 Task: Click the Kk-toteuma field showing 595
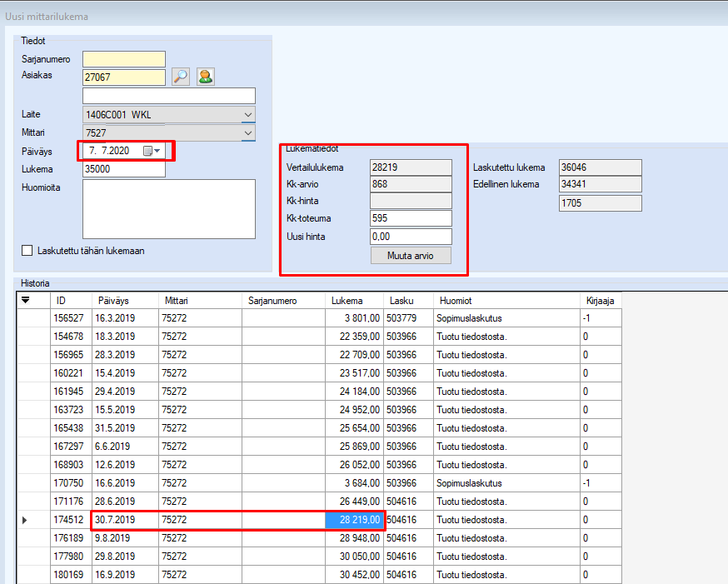pyautogui.click(x=411, y=218)
